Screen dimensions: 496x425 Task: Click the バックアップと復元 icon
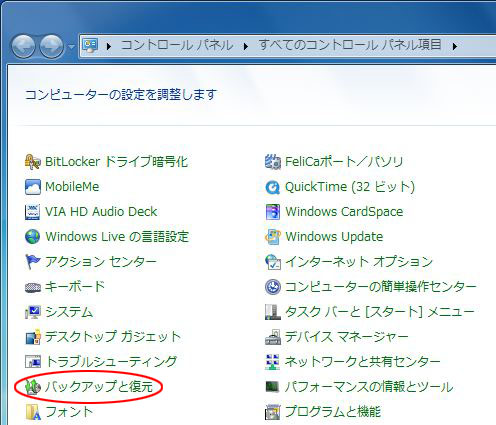click(x=33, y=387)
